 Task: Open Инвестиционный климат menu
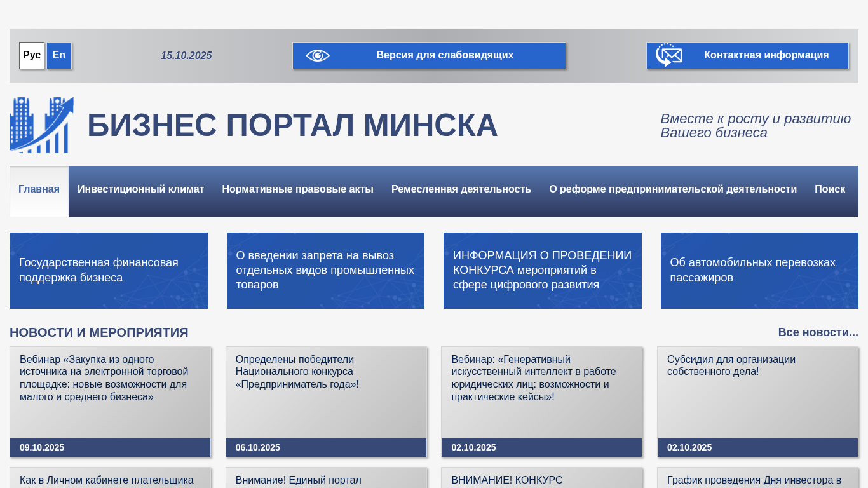[140, 189]
